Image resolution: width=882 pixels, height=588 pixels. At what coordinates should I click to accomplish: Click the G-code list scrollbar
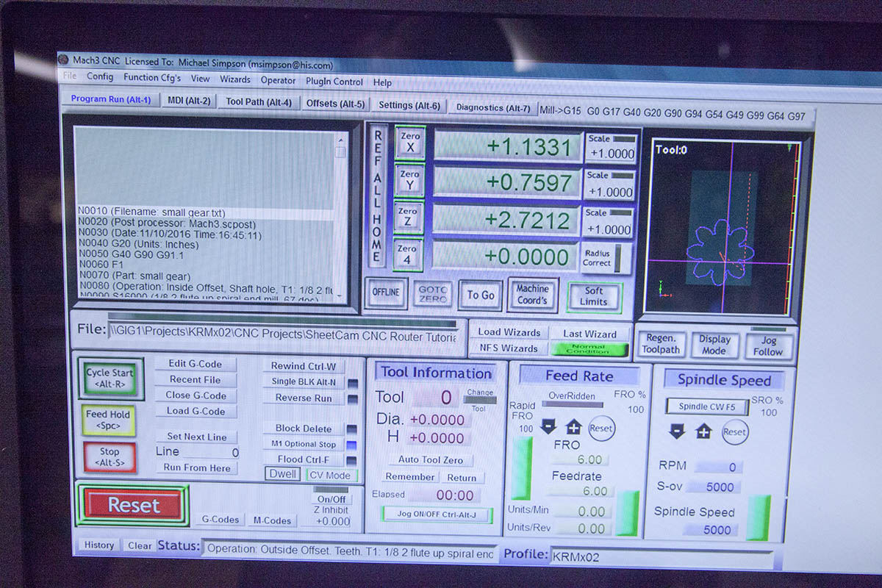pyautogui.click(x=340, y=217)
